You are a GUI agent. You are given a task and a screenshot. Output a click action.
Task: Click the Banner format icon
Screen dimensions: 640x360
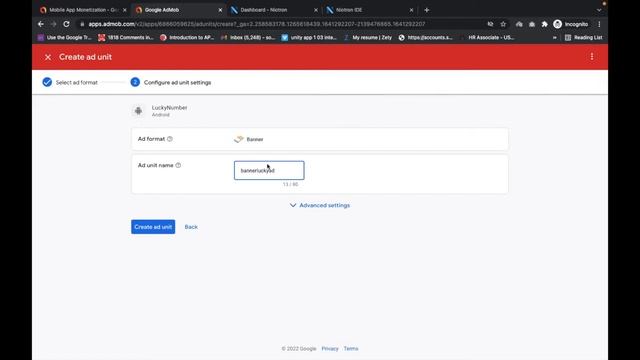[239, 139]
